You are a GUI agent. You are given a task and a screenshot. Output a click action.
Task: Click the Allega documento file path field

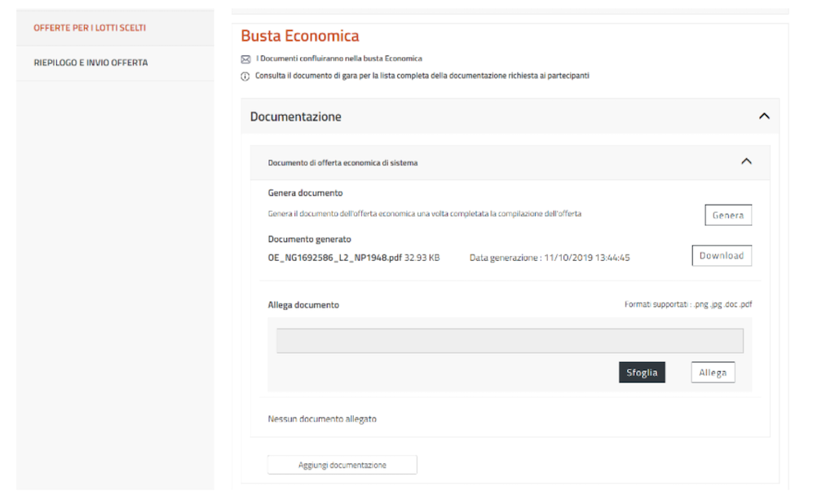pos(509,341)
